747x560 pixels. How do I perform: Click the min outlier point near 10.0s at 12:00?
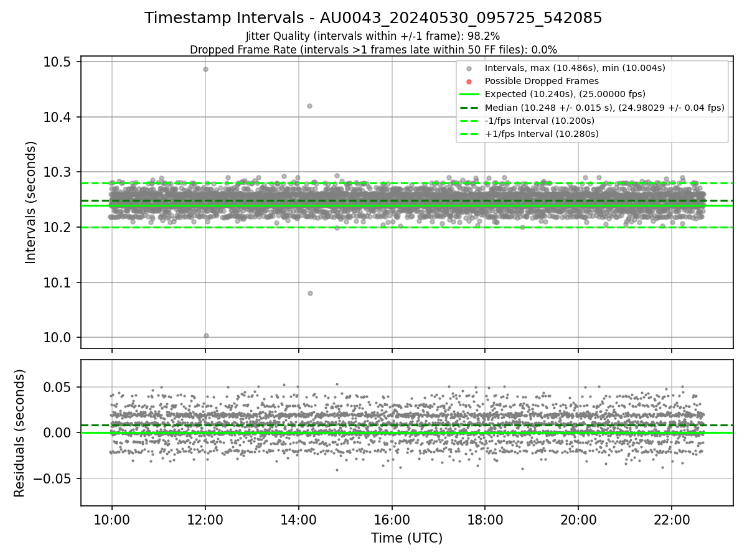(x=206, y=335)
